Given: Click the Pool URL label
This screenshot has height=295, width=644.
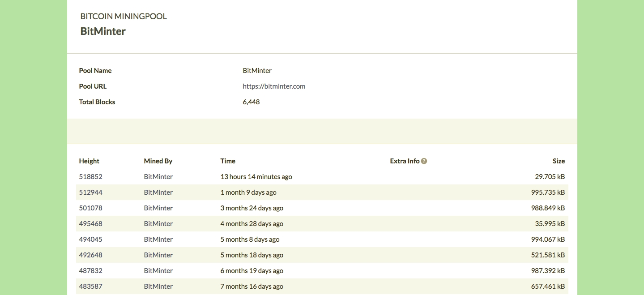Looking at the screenshot, I should 93,86.
